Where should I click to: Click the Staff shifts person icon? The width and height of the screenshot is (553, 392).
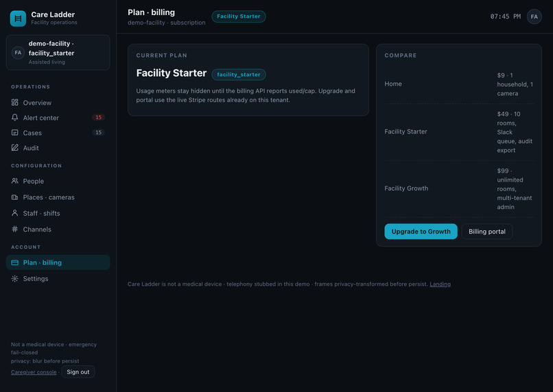pyautogui.click(x=15, y=213)
